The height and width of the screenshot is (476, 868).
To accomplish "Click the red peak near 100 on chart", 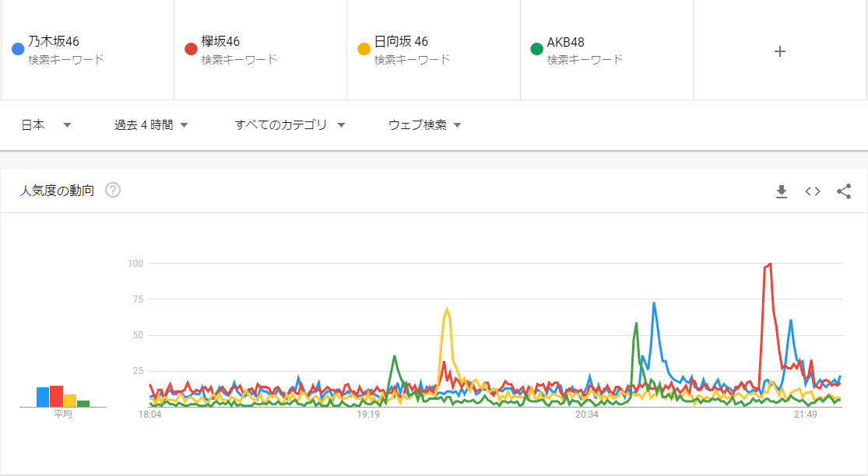I will [769, 264].
